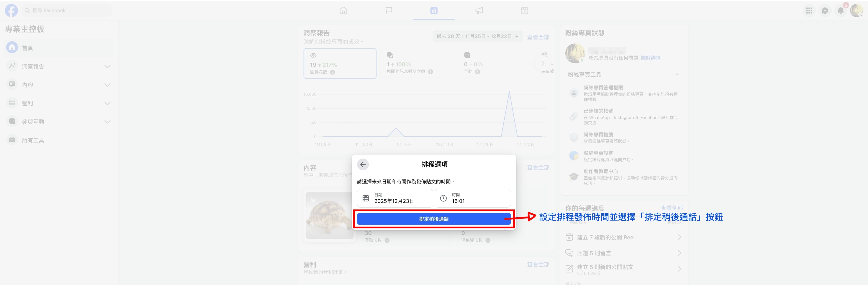Image resolution: width=868 pixels, height=285 pixels.
Task: Click the 洞察報告 sidebar icon
Action: (12, 66)
